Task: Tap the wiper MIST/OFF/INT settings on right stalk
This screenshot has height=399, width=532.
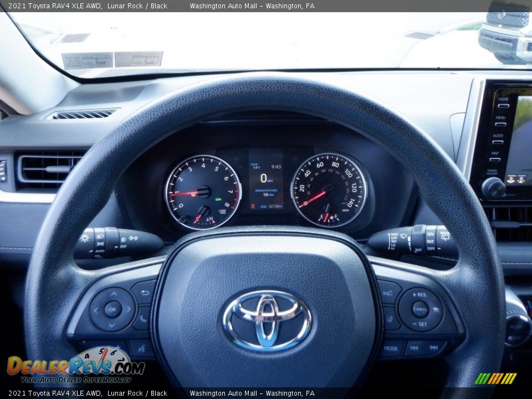Action: [x=394, y=242]
